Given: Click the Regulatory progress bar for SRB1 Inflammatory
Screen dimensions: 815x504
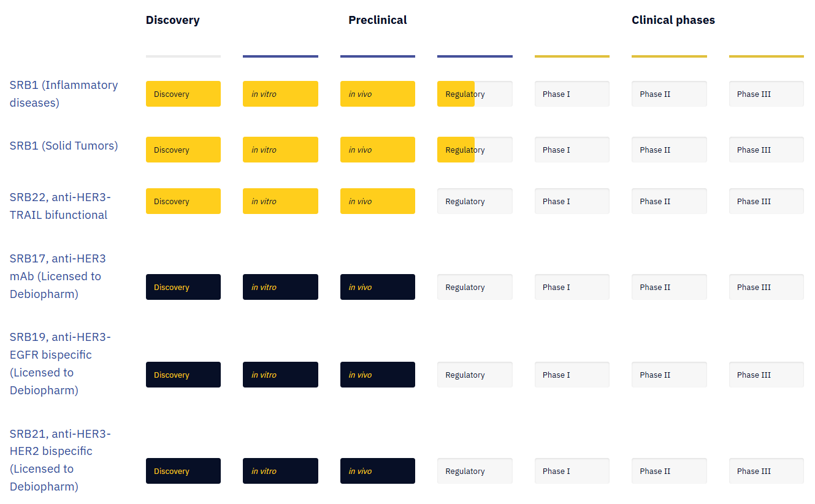Looking at the screenshot, I should click(x=475, y=94).
